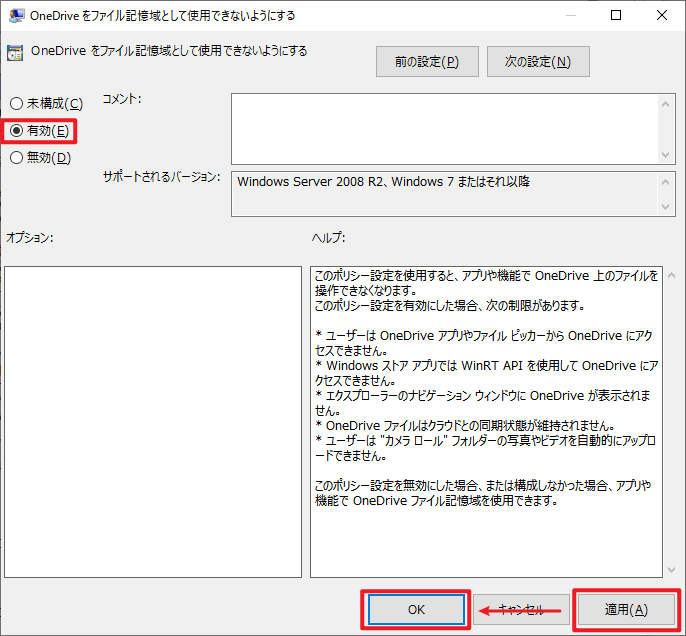The height and width of the screenshot is (636, 686).
Task: Go to 前の設定(P) previous setting
Action: point(427,62)
